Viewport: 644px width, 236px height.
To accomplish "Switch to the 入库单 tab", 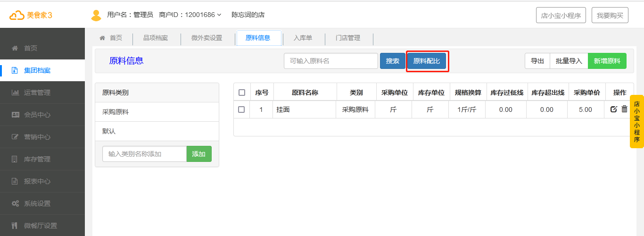I will point(303,38).
